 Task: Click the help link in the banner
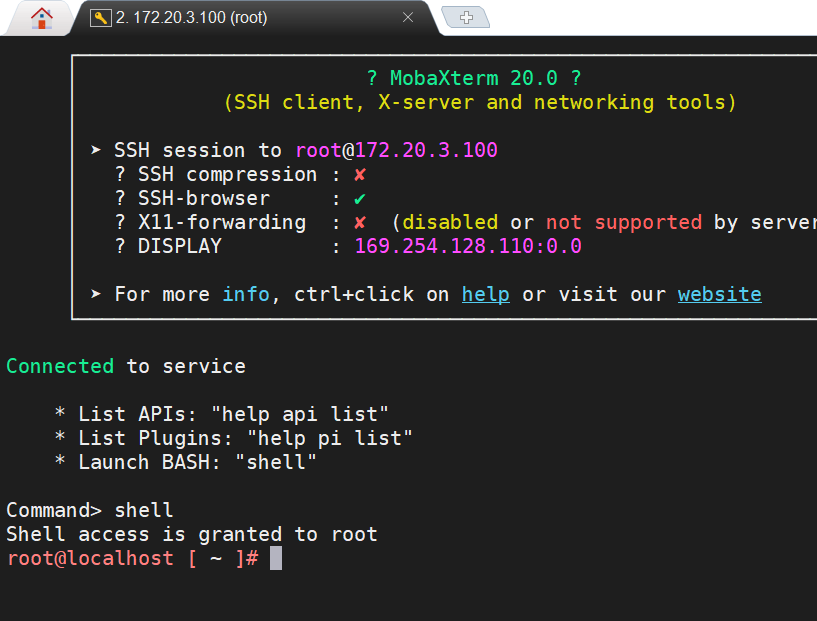(486, 294)
